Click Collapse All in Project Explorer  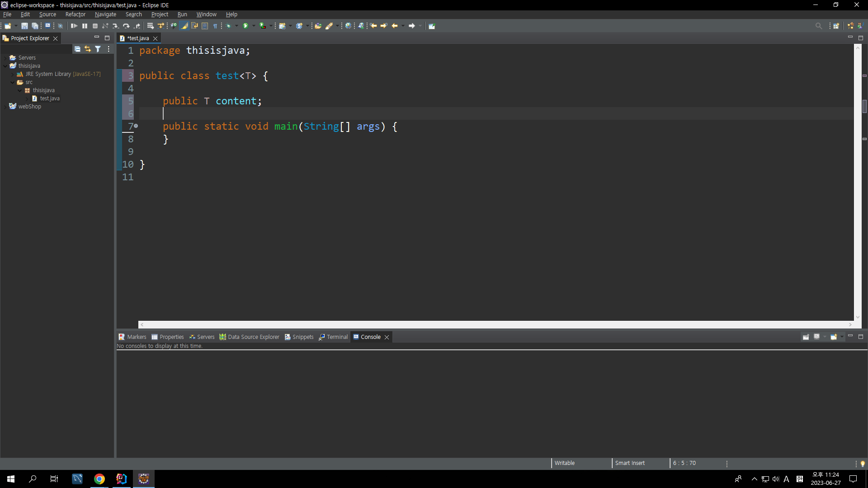[77, 49]
